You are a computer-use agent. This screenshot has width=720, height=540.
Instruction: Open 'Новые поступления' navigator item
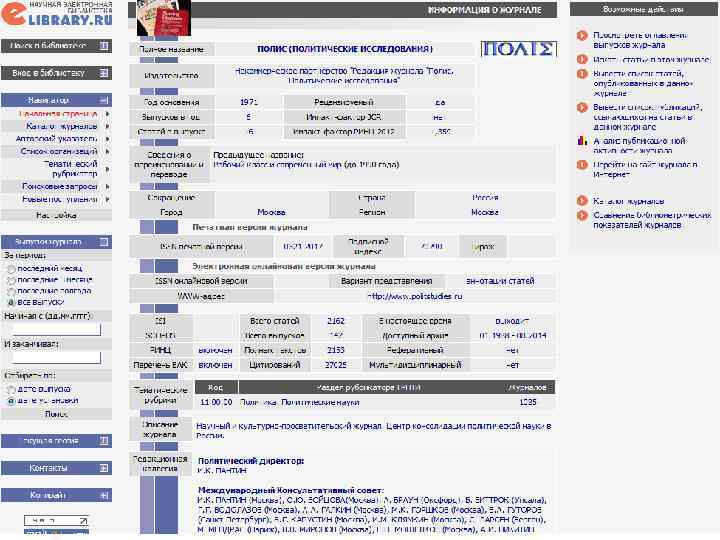60,199
